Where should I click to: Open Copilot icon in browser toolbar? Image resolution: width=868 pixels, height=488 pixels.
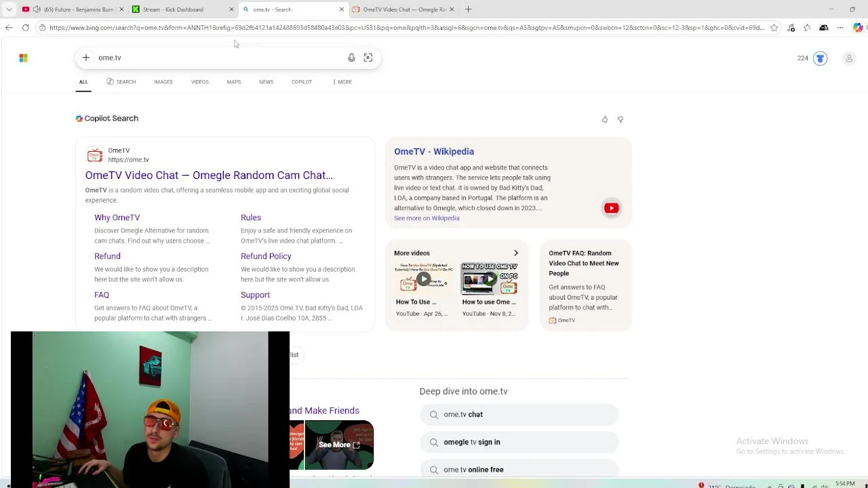click(x=858, y=28)
